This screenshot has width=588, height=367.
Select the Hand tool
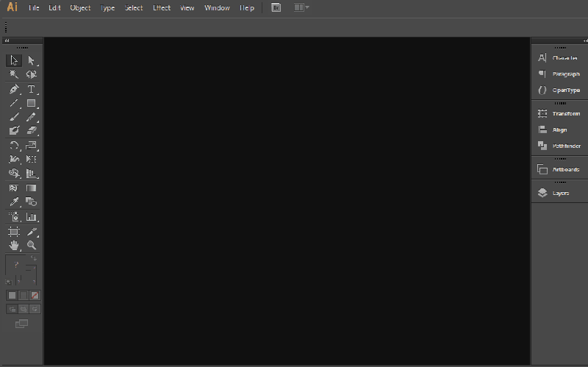tap(14, 246)
